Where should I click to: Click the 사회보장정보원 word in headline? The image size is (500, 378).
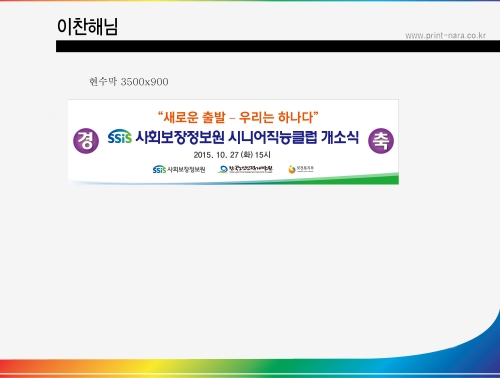pos(180,137)
